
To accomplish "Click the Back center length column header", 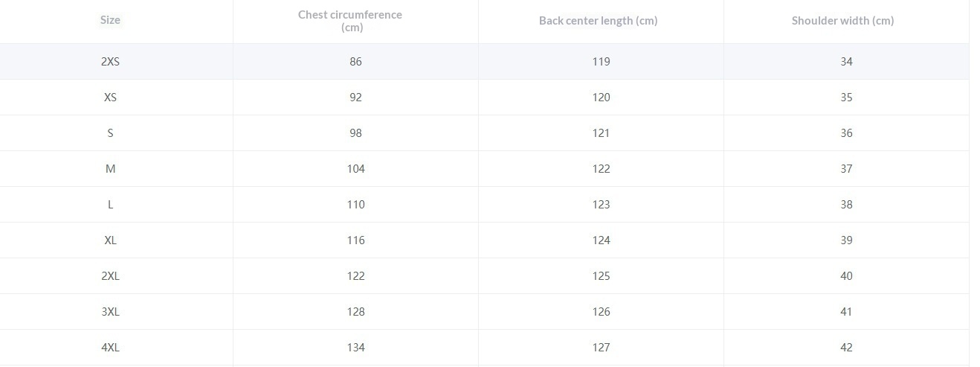I will click(598, 21).
